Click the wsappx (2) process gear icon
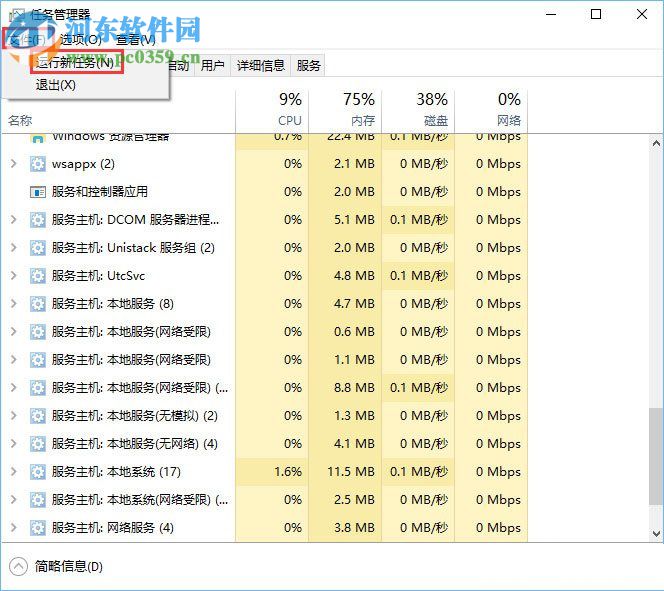Screen dimensions: 664x591 (x=38, y=164)
